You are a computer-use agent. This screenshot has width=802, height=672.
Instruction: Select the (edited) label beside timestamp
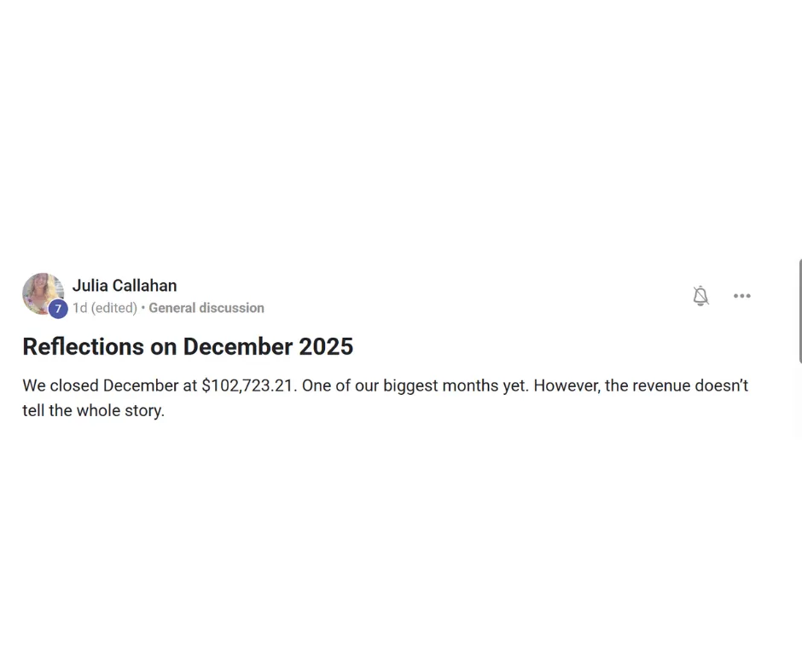114,308
